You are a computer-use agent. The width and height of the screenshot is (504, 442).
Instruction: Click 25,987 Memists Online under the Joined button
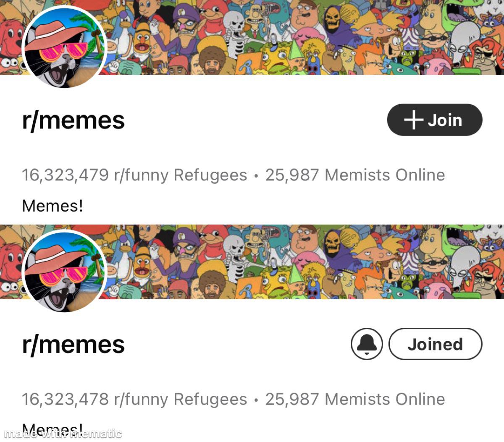coord(355,399)
